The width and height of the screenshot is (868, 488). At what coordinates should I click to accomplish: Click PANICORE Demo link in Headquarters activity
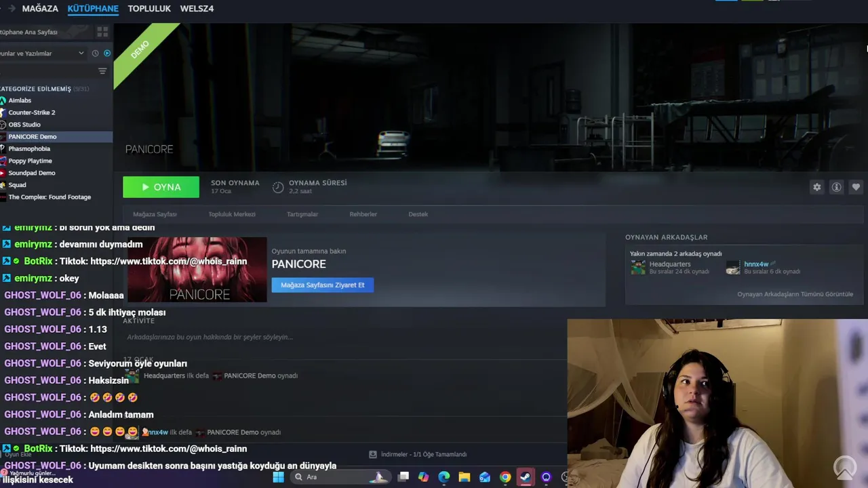click(x=250, y=375)
